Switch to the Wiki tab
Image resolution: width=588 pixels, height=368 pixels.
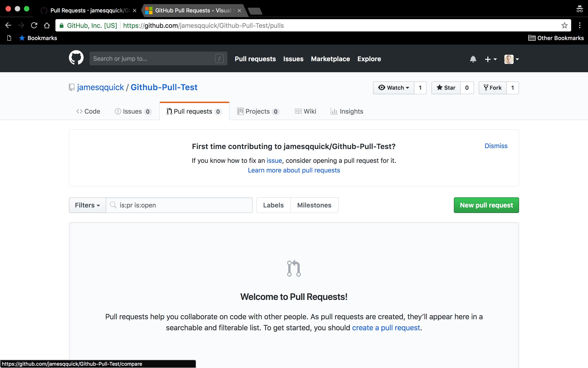pos(305,111)
